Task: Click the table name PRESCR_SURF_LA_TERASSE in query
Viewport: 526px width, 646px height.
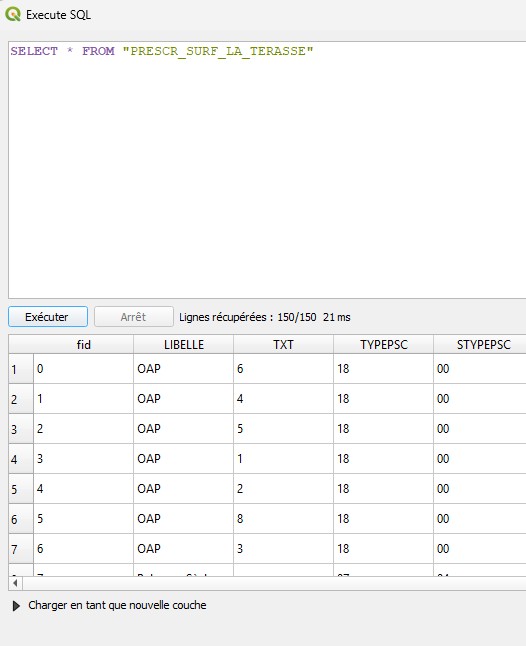Action: click(x=218, y=51)
